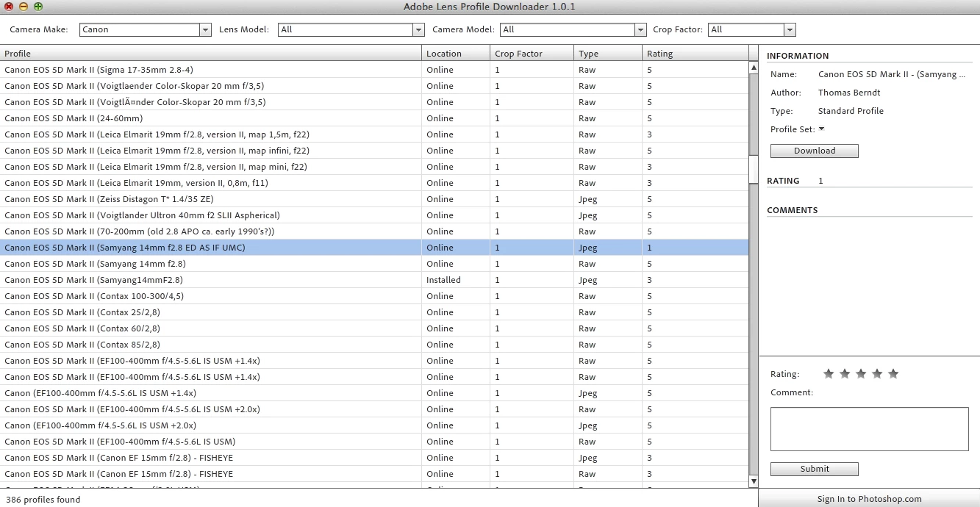The height and width of the screenshot is (507, 980).
Task: Click Standard Profile type value
Action: (x=851, y=111)
